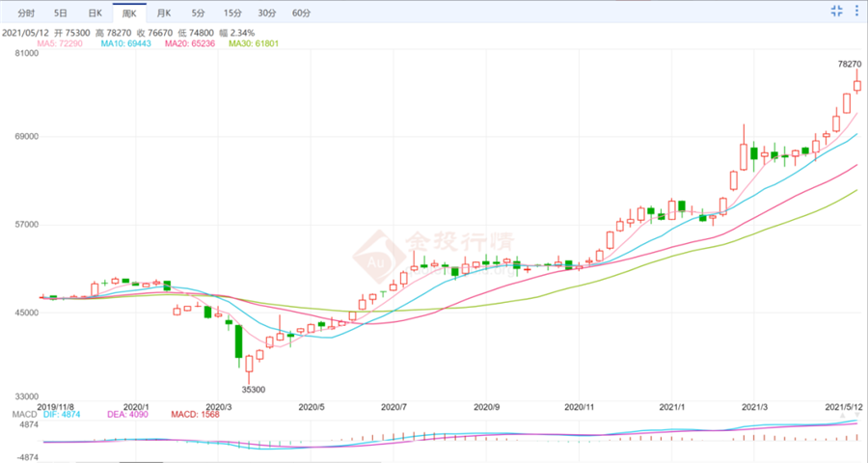
Task: Click the last candlestick at 2021/5/12
Action: [857, 85]
